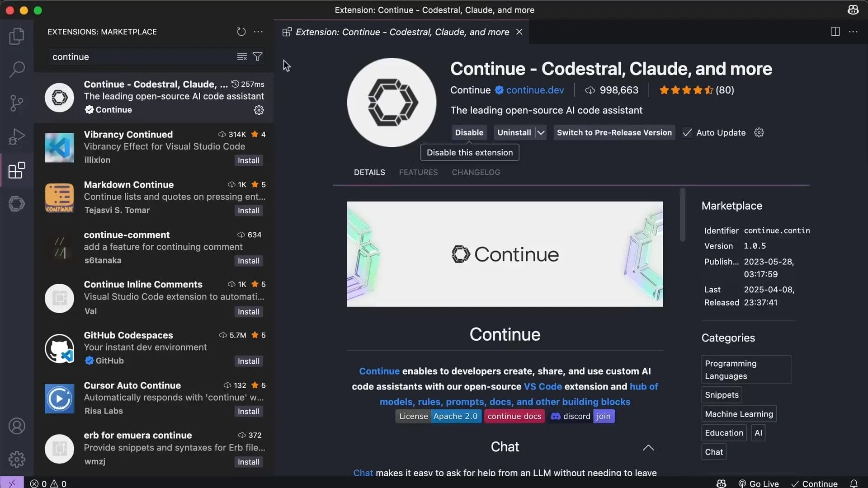The image size is (868, 488).
Task: Toggle the Auto Update checkbox
Action: 688,132
